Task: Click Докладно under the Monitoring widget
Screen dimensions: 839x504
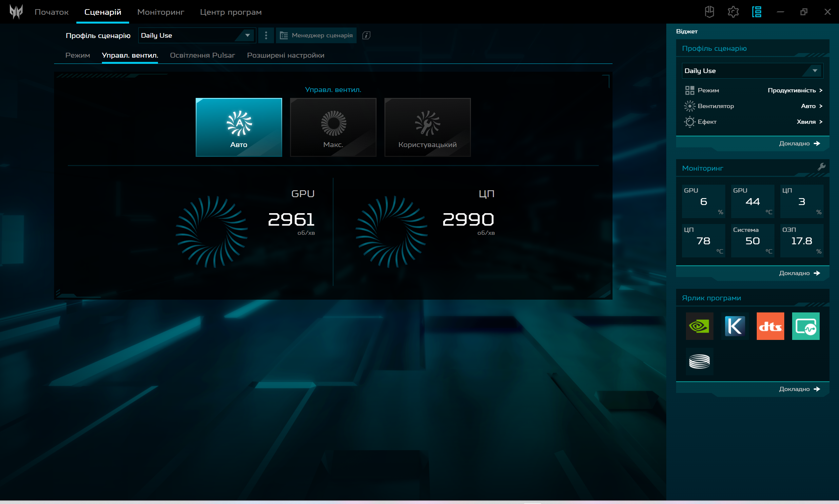Action: coord(799,273)
